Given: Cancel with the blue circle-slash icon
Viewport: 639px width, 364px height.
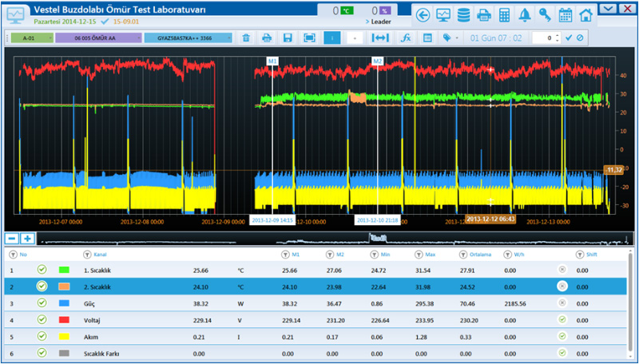Looking at the screenshot, I should tap(580, 38).
